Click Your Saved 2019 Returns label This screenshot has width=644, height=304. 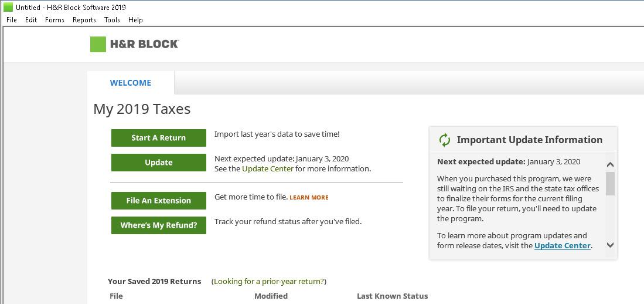click(x=155, y=281)
